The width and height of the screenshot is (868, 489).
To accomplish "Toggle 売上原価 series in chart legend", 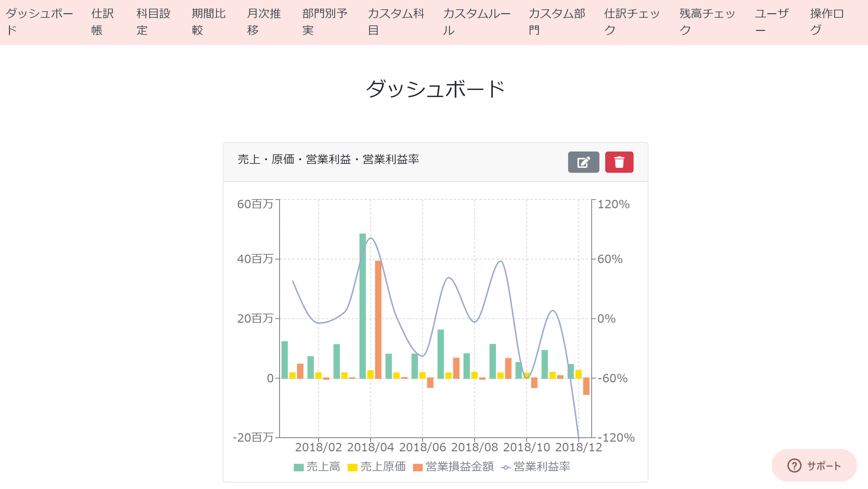I will [377, 467].
